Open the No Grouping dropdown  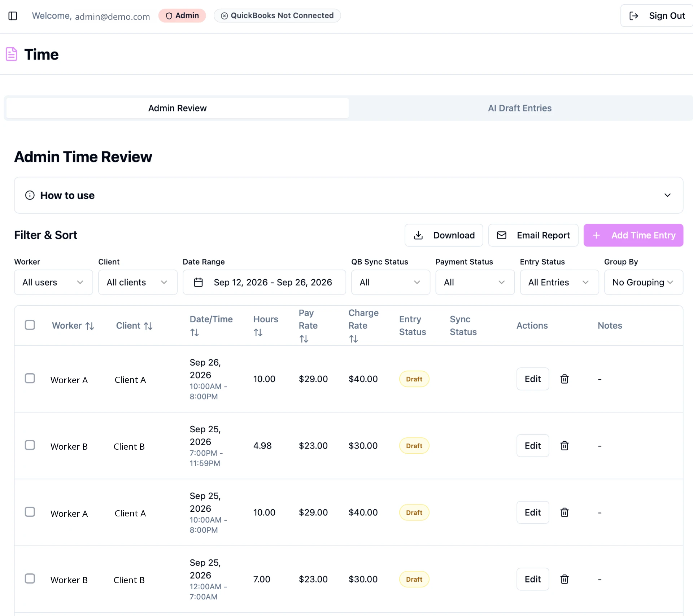click(644, 282)
